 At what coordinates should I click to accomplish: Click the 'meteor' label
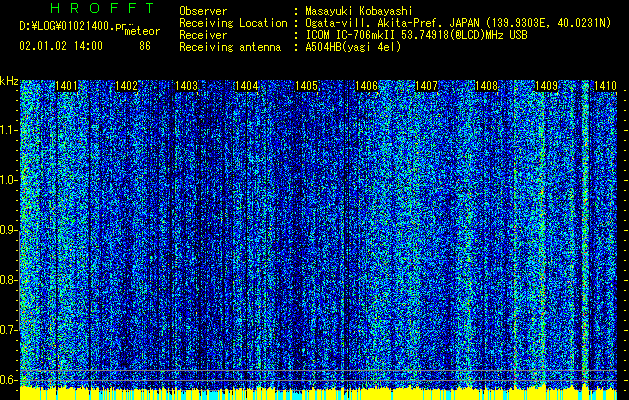pos(142,31)
